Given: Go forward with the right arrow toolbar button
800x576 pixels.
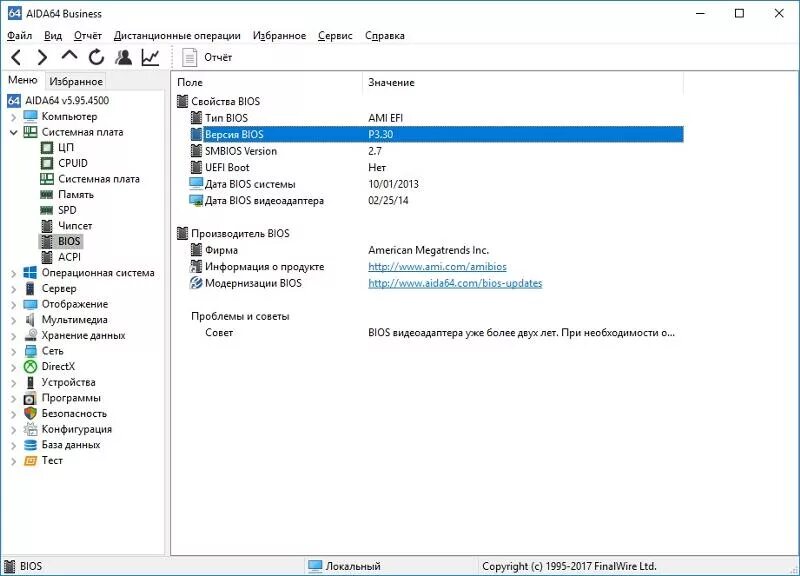Looking at the screenshot, I should [42, 57].
